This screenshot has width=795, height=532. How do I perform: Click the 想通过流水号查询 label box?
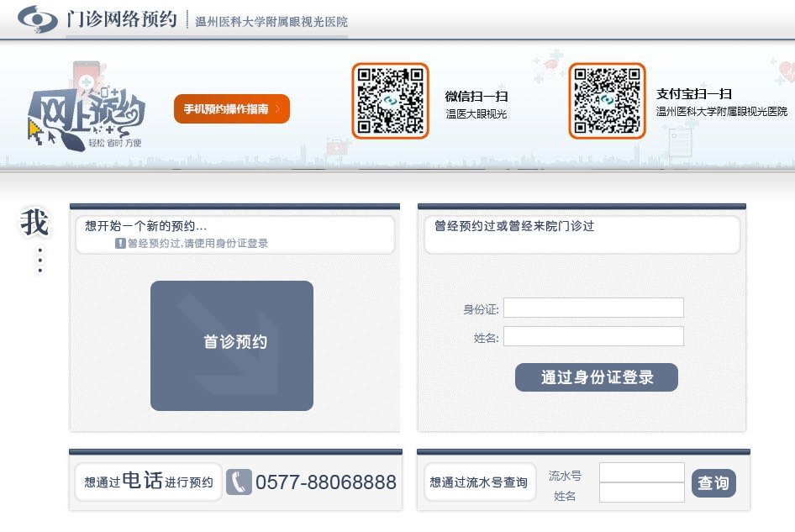[x=479, y=482]
